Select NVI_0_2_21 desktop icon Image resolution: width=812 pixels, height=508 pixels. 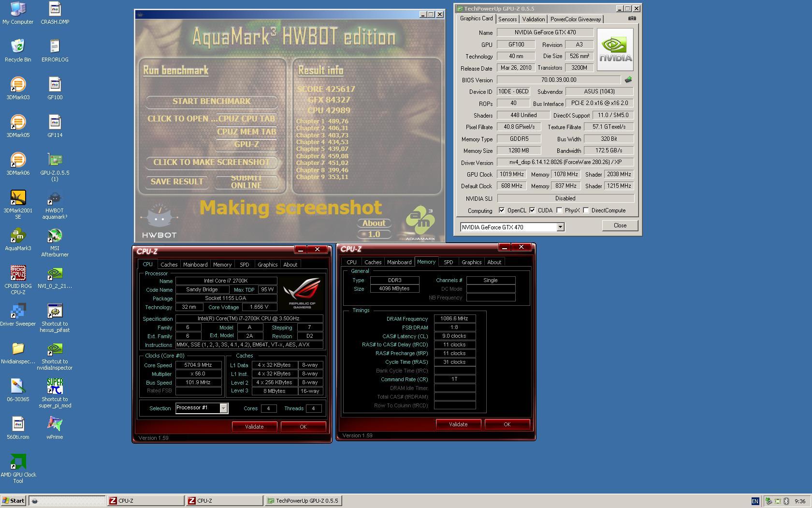point(55,277)
